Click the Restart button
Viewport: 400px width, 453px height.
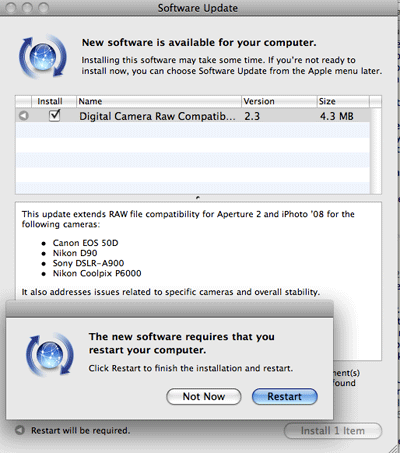coord(285,396)
